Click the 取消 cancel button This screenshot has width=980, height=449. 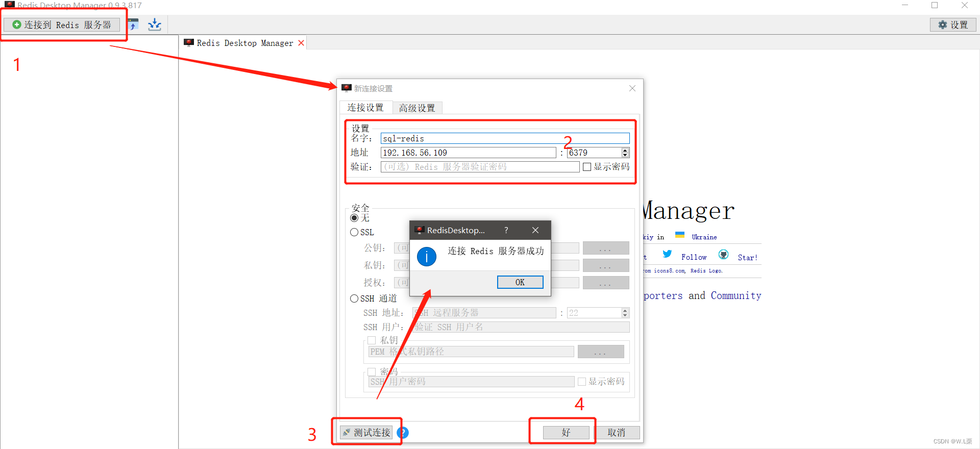tap(617, 433)
